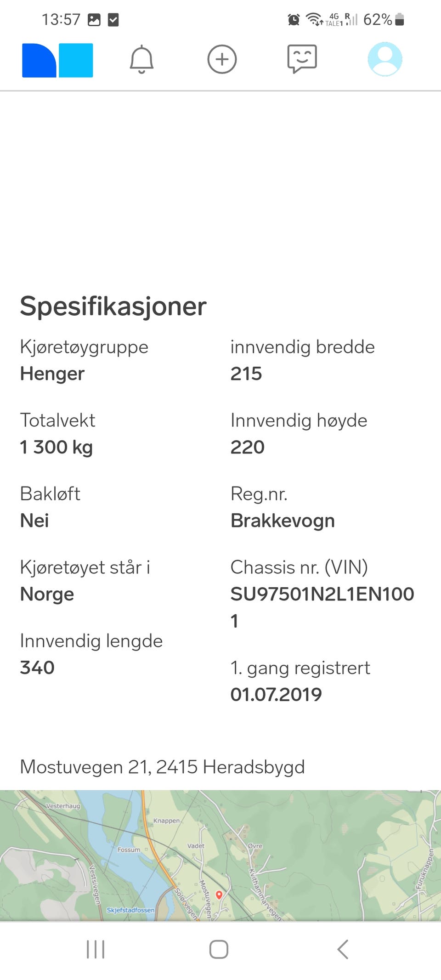Image resolution: width=441 pixels, height=980 pixels.
Task: Tap first registration date 01.07.2019
Action: click(x=276, y=694)
